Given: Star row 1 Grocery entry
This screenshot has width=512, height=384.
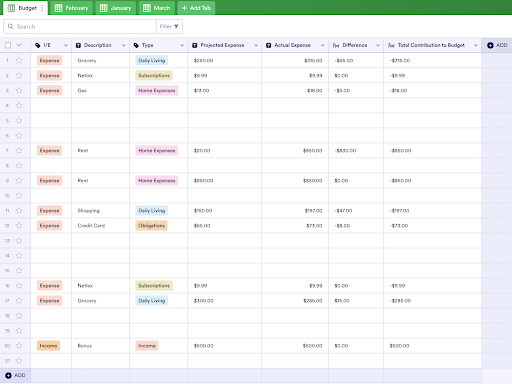Looking at the screenshot, I should (19, 60).
